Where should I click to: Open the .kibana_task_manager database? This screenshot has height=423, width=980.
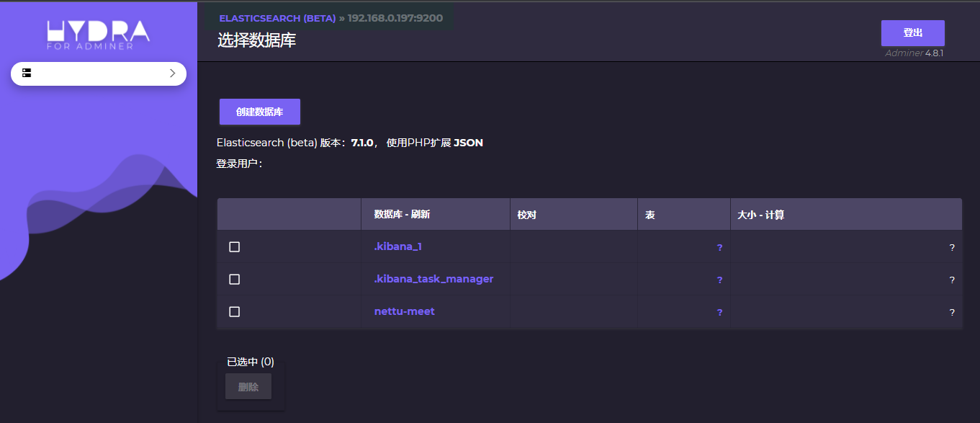[433, 279]
